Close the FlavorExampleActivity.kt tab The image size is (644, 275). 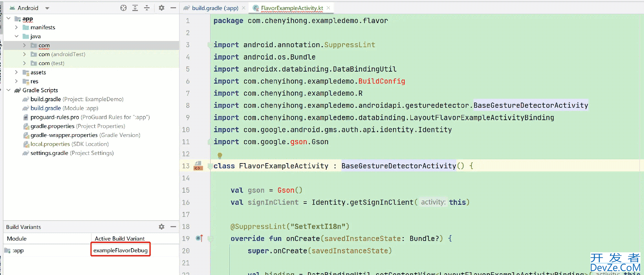pyautogui.click(x=328, y=8)
